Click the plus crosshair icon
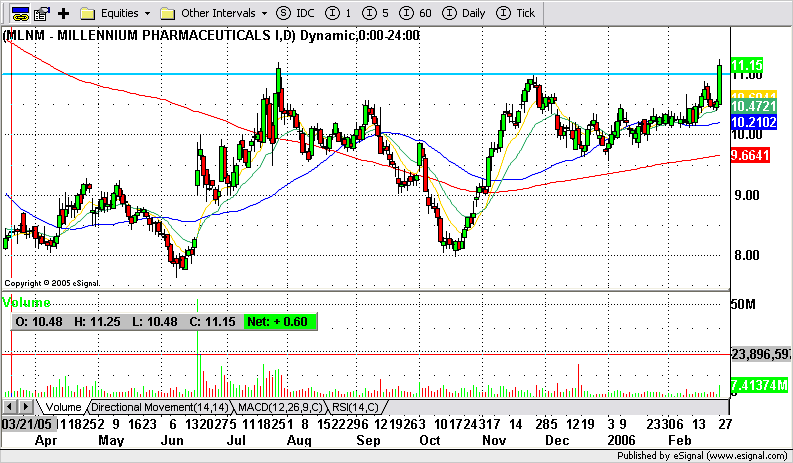This screenshot has width=793, height=463. [x=63, y=14]
